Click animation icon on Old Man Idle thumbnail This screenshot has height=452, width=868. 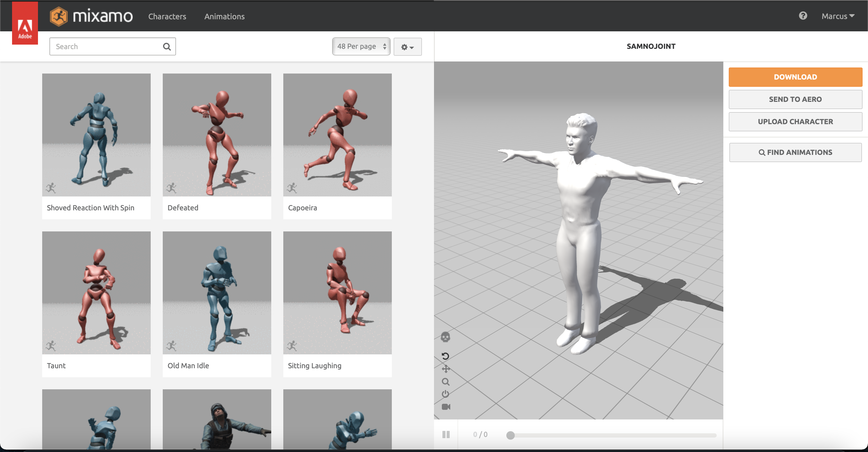click(x=171, y=346)
